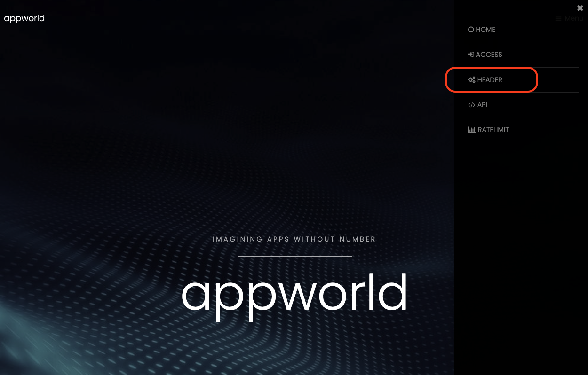Open the API menu item
This screenshot has width=588, height=375.
(x=477, y=105)
